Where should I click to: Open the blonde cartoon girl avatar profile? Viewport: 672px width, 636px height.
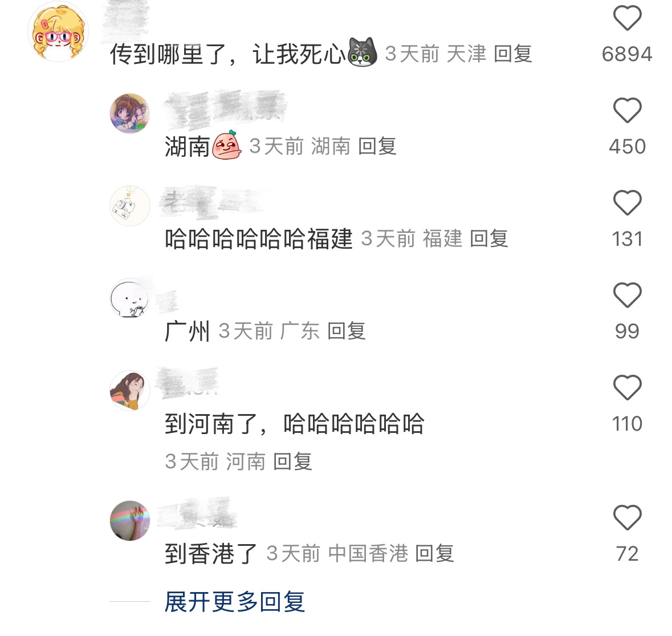pyautogui.click(x=58, y=32)
